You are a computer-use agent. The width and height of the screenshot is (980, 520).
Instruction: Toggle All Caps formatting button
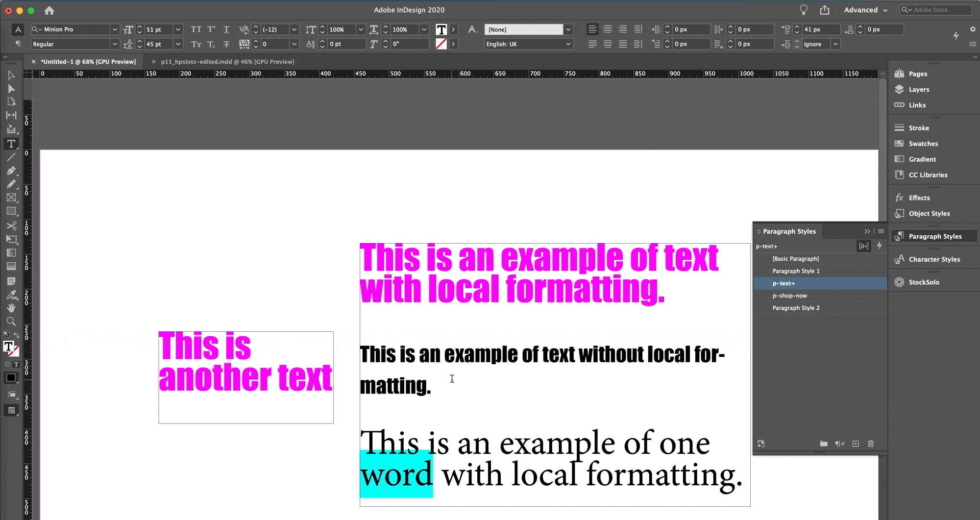(x=196, y=29)
